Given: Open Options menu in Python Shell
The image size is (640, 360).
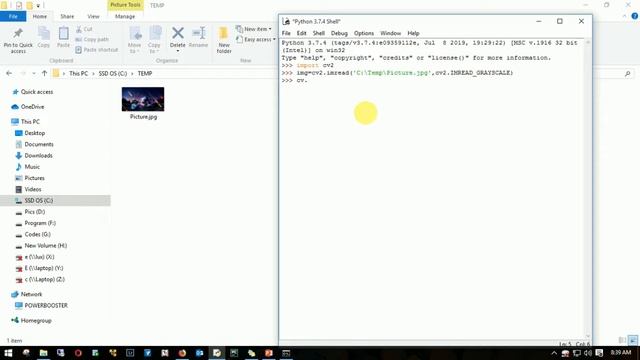Looking at the screenshot, I should coord(364,33).
